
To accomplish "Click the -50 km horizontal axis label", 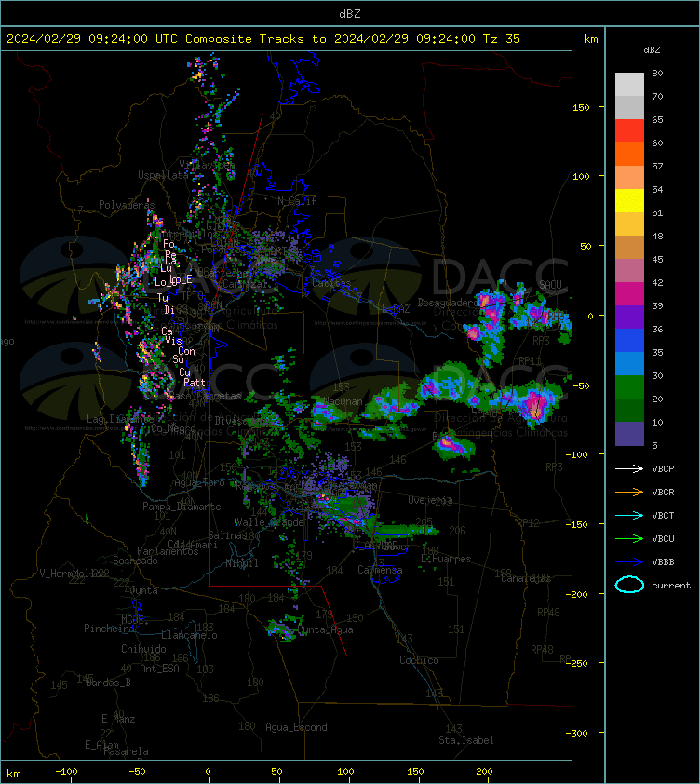I will [138, 772].
